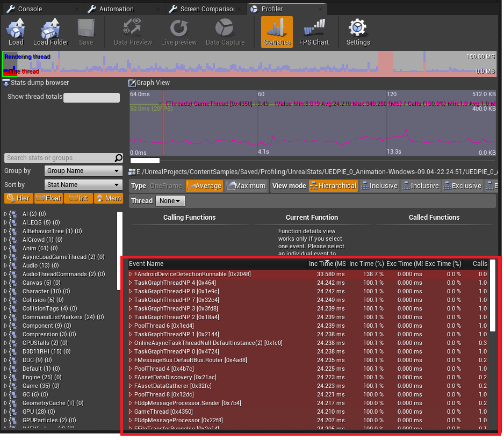Click the AI group braces icon
The height and width of the screenshot is (440, 504).
click(13, 214)
